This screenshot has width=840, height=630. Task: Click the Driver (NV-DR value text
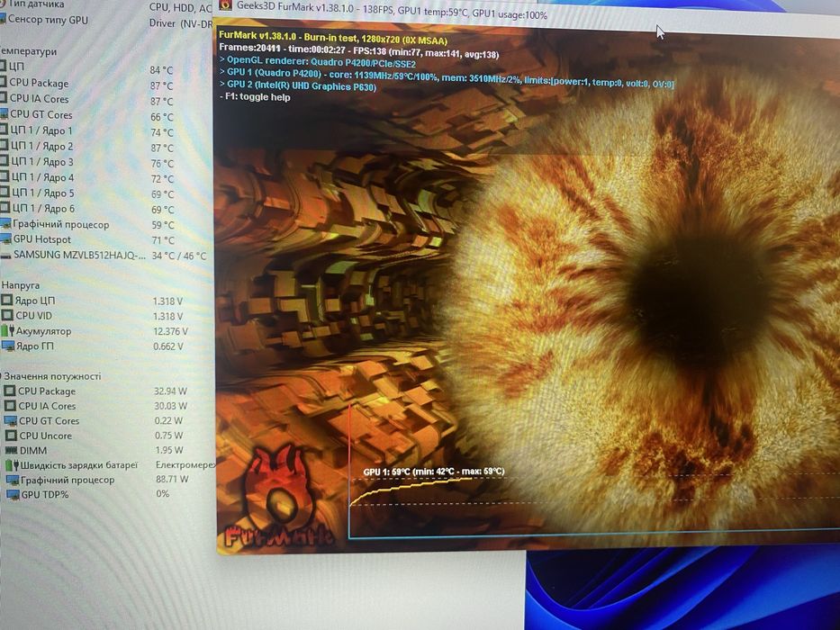[x=181, y=23]
